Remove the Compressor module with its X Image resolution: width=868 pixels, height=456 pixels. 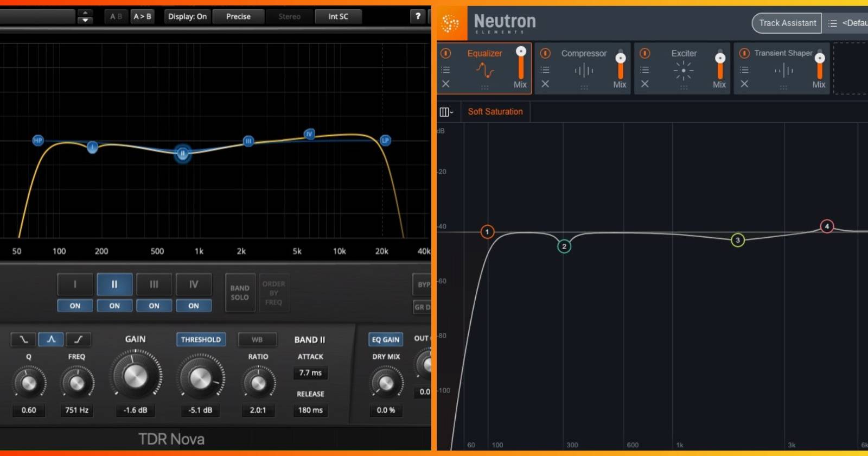point(545,84)
